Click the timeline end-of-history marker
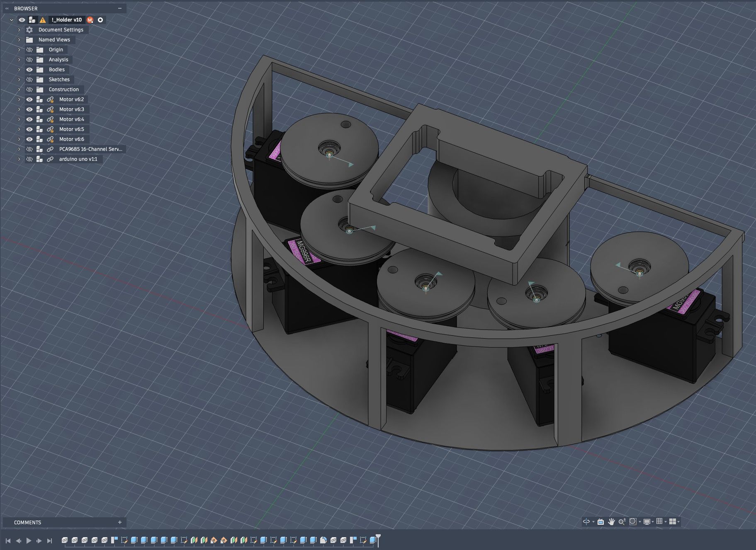This screenshot has height=550, width=756. [x=378, y=540]
